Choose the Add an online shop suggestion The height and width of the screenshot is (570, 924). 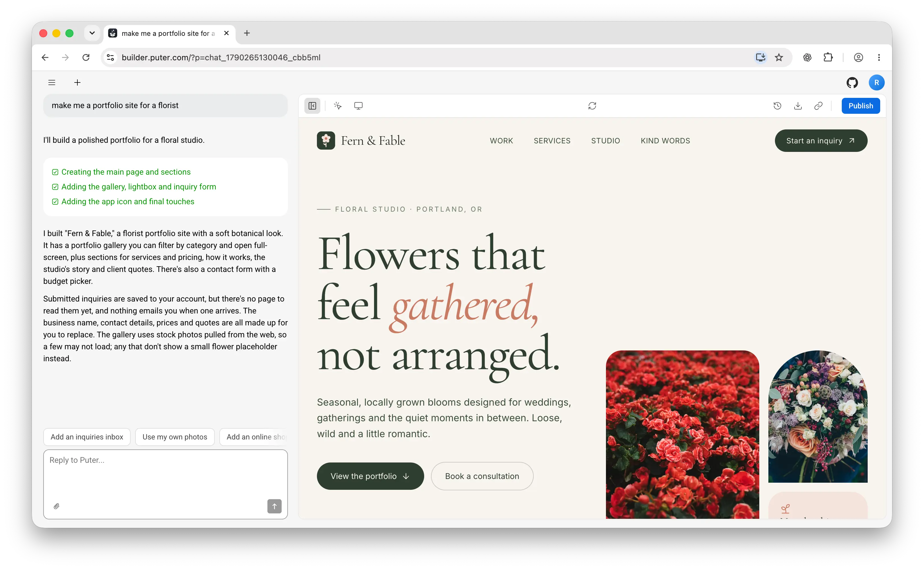[x=254, y=437]
